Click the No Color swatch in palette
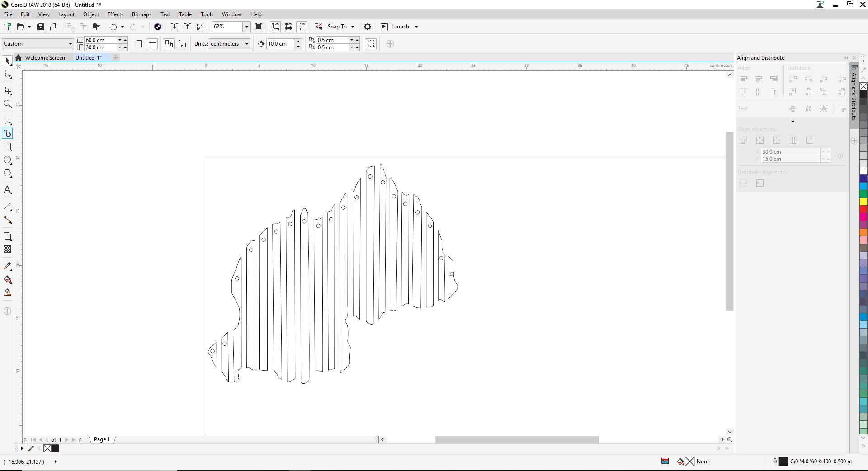Viewport: 868px width, 471px height. 863,86
